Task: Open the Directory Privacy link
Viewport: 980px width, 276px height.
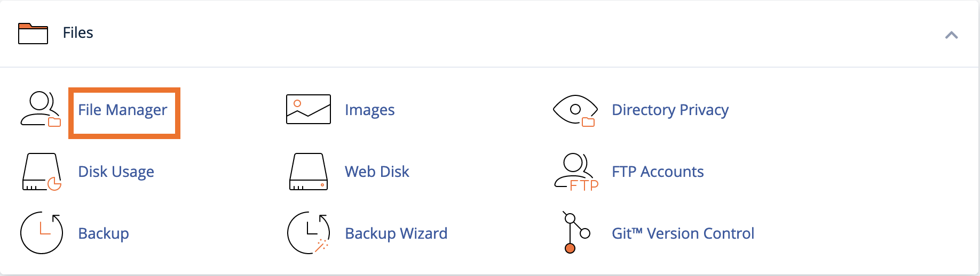Action: point(670,110)
